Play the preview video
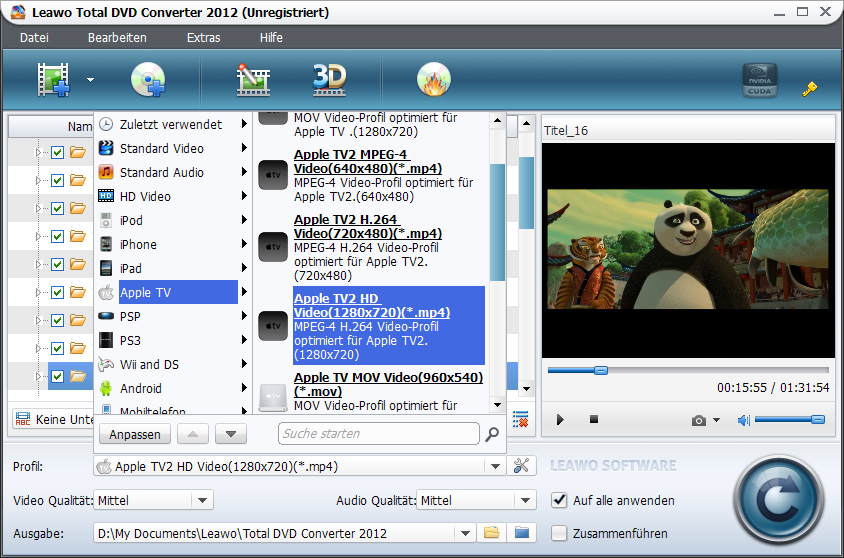This screenshot has width=844, height=558. [x=560, y=420]
